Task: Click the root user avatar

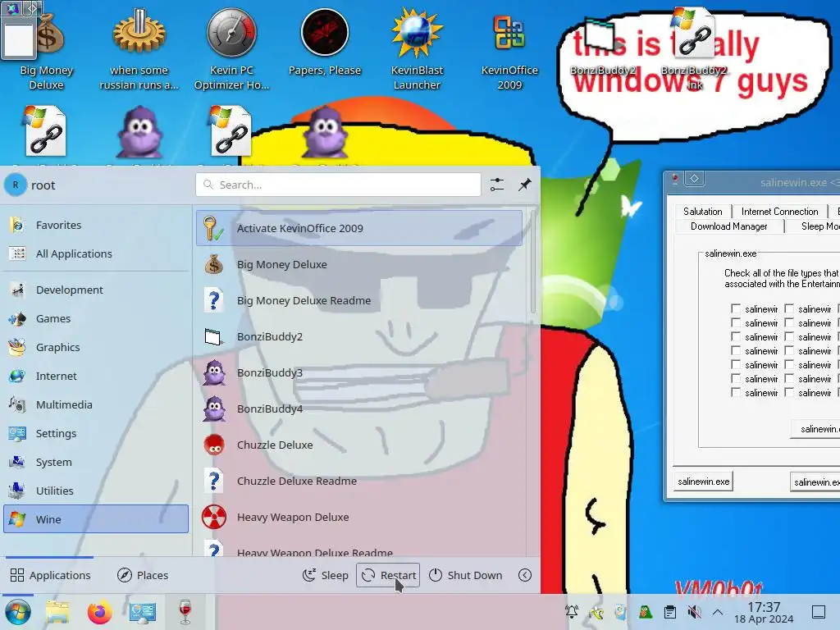Action: coord(16,185)
